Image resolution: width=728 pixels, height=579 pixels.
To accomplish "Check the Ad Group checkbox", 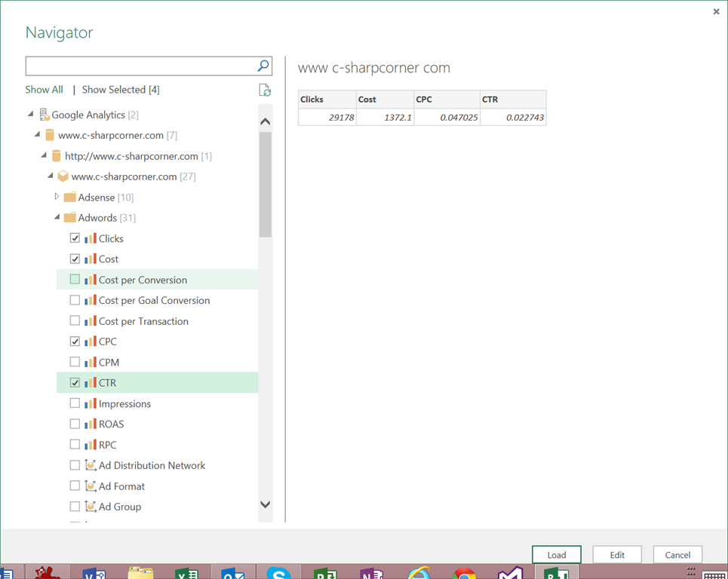I will [x=75, y=506].
